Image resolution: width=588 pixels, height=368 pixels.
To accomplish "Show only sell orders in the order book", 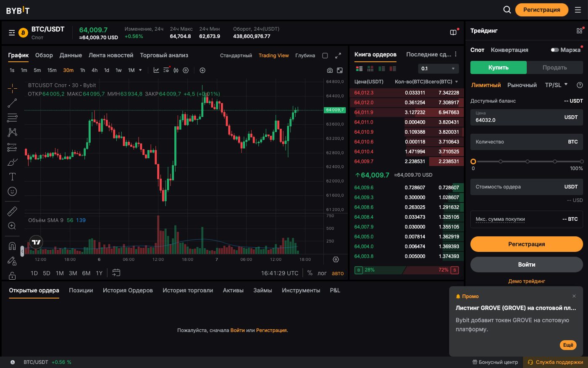I will [393, 69].
